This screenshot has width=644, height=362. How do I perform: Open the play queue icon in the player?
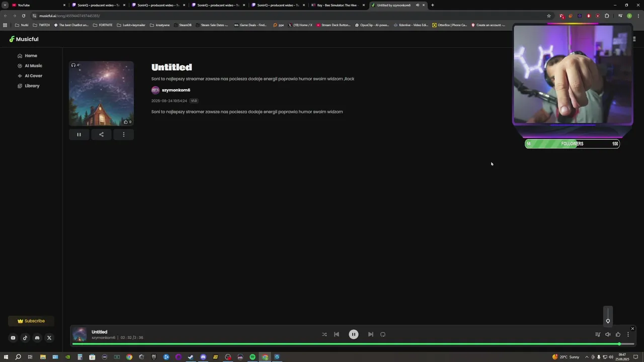click(x=598, y=334)
